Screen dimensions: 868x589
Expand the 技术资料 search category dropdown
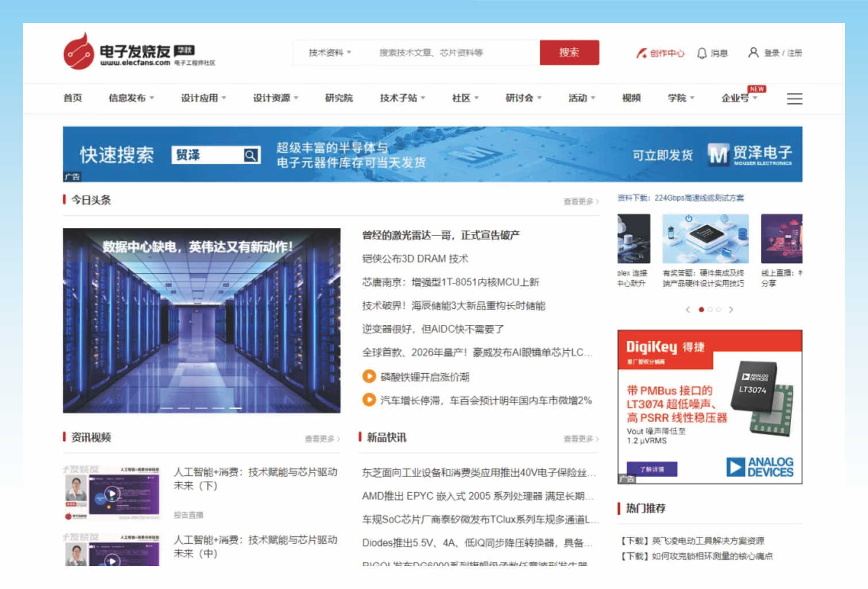(330, 53)
